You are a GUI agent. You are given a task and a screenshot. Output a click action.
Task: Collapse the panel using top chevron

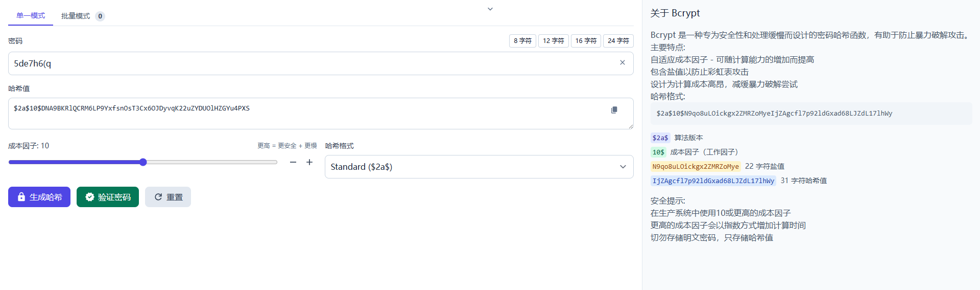pyautogui.click(x=490, y=9)
